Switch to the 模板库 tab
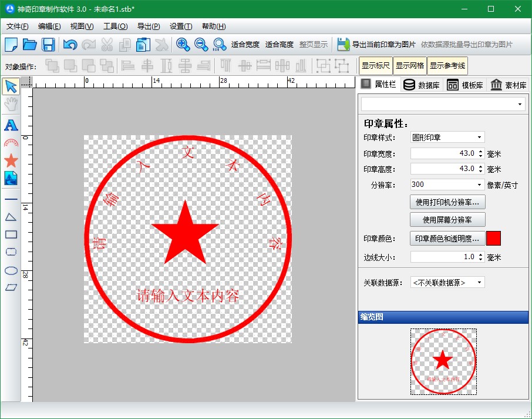This screenshot has height=419, width=532. (466, 85)
